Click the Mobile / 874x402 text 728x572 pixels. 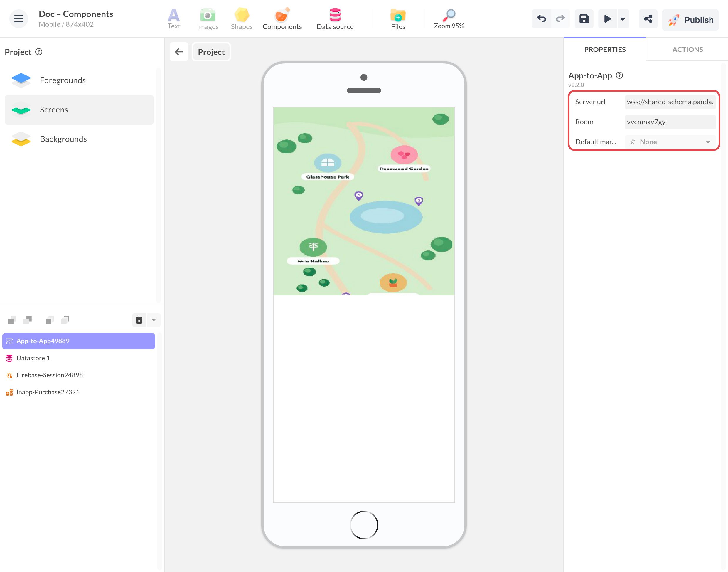pos(66,24)
